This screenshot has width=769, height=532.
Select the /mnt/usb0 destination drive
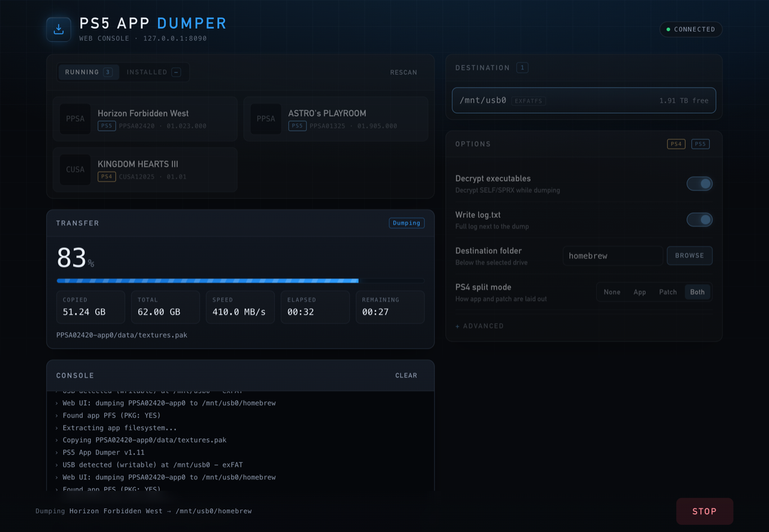(x=584, y=100)
